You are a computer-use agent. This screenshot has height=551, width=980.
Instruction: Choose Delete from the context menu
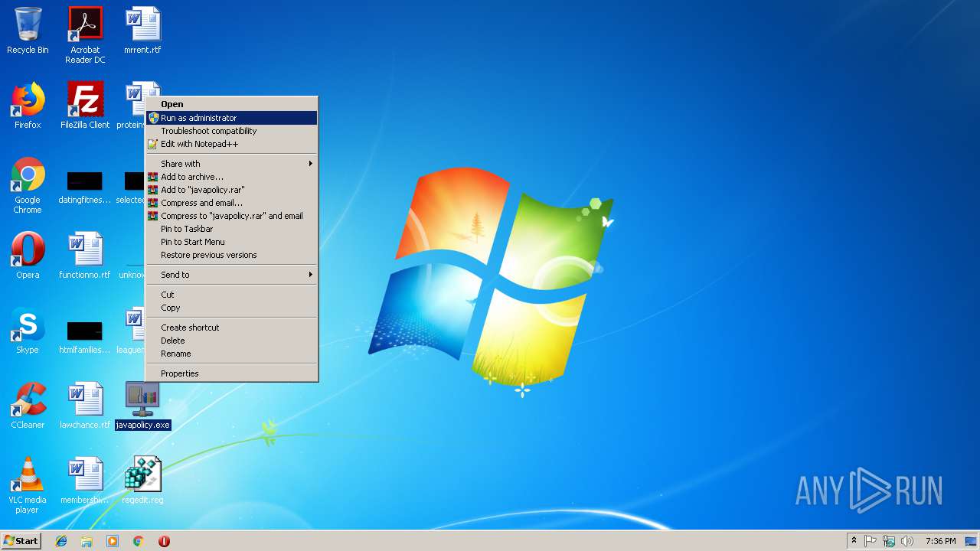(232, 341)
